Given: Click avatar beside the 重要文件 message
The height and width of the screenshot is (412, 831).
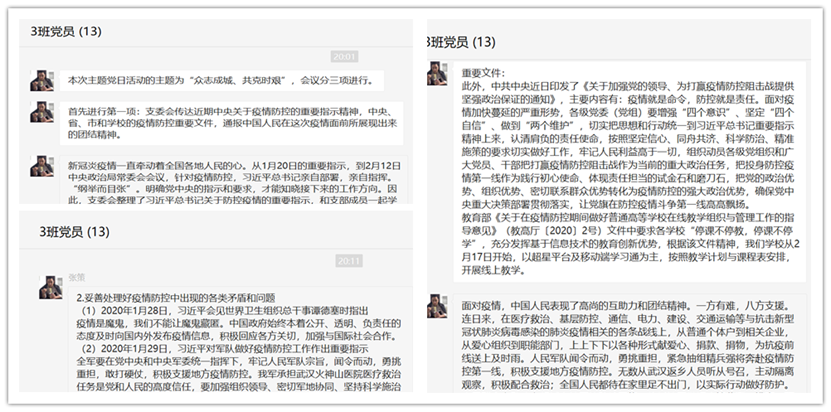Looking at the screenshot, I should pyautogui.click(x=436, y=73).
